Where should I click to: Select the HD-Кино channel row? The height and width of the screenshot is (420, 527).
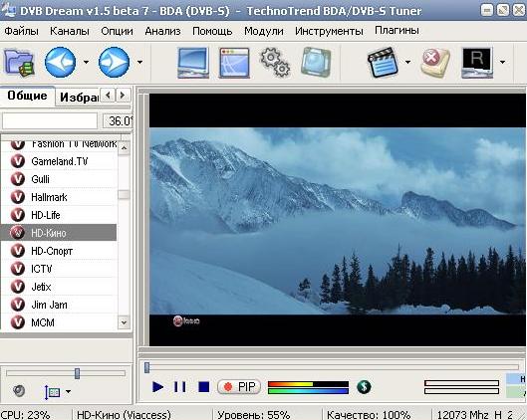(59, 233)
